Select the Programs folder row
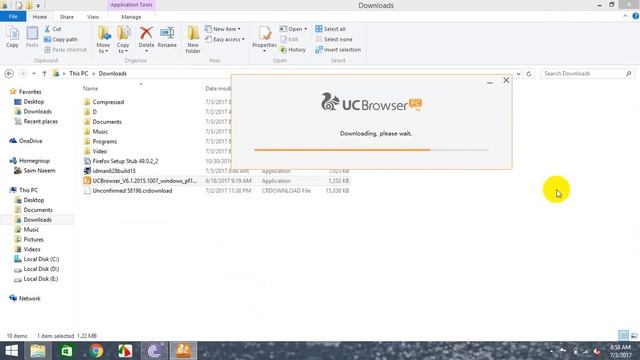This screenshot has height=360, width=640. click(x=104, y=141)
